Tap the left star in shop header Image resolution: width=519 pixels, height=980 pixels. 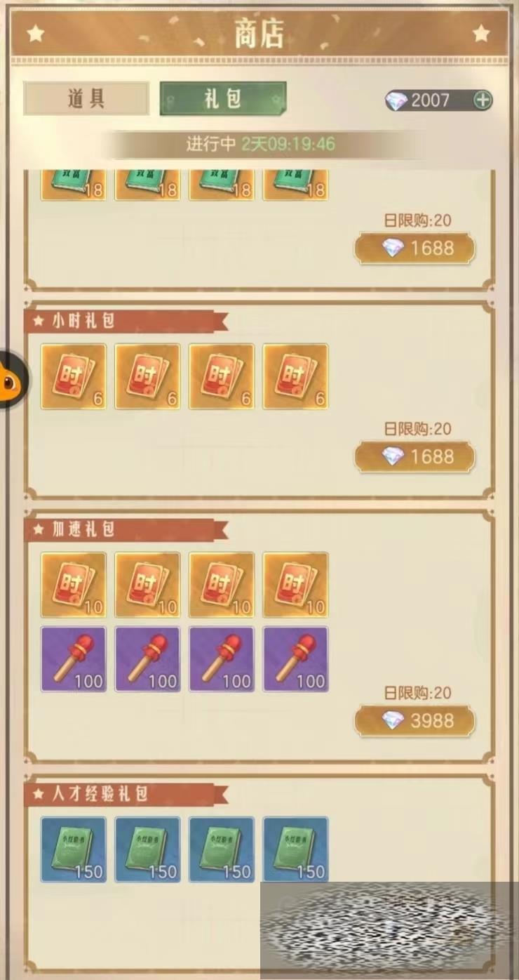tap(35, 33)
